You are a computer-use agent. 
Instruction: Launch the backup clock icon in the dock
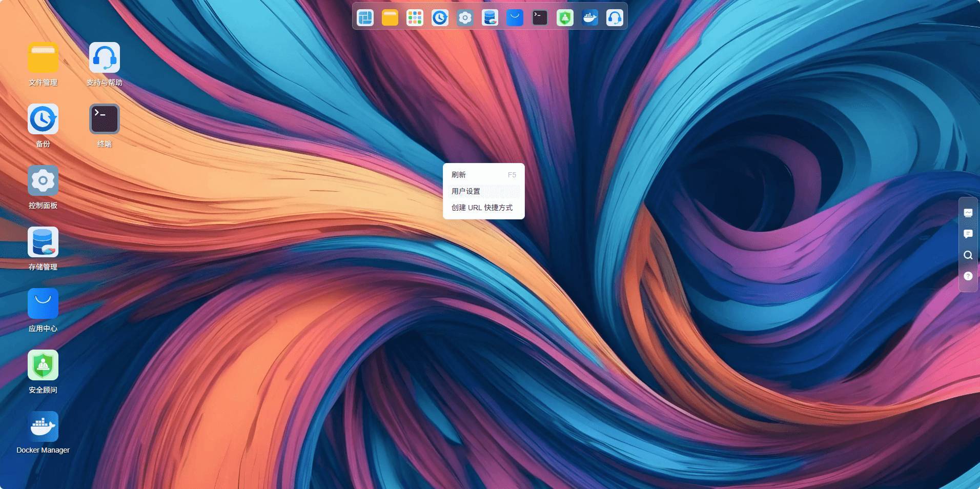pos(440,18)
